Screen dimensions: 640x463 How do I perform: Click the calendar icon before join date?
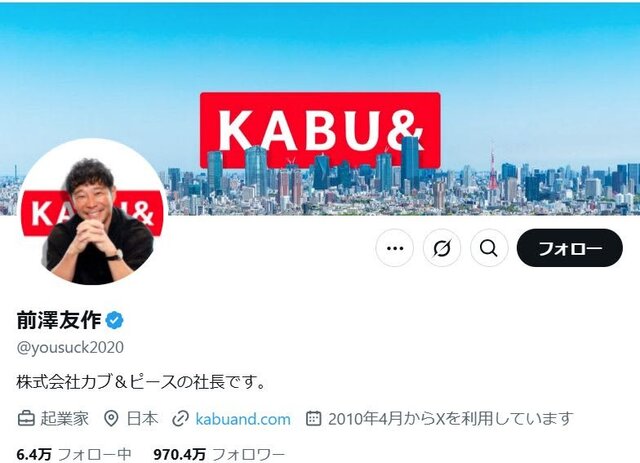click(313, 418)
